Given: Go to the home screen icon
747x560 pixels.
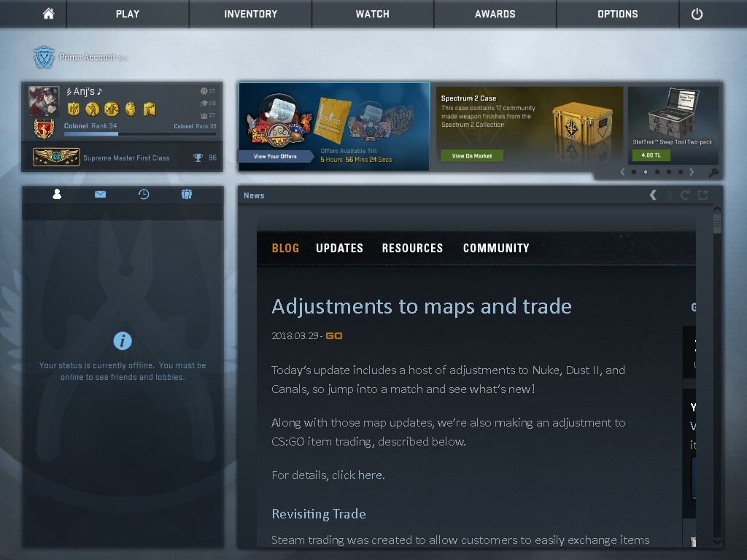Looking at the screenshot, I should click(x=48, y=14).
